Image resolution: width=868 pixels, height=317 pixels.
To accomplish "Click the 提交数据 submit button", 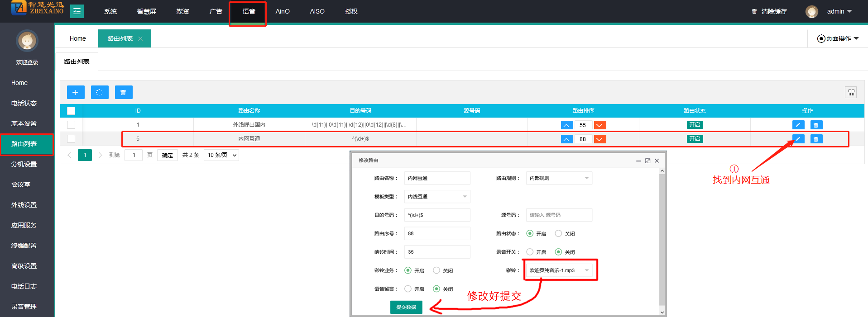I will tap(406, 307).
